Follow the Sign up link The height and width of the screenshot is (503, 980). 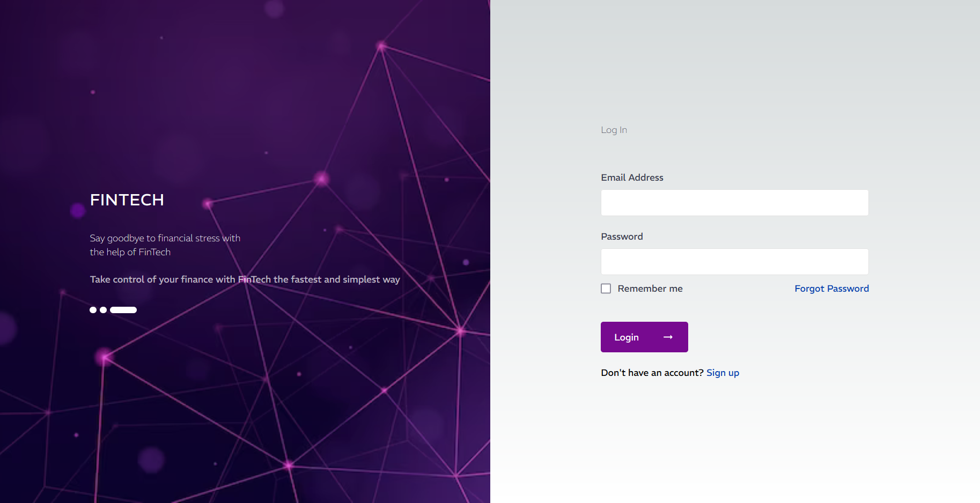[x=723, y=373]
